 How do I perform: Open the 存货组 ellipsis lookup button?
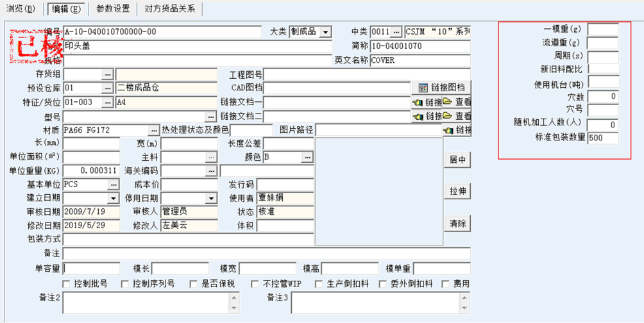click(x=108, y=74)
